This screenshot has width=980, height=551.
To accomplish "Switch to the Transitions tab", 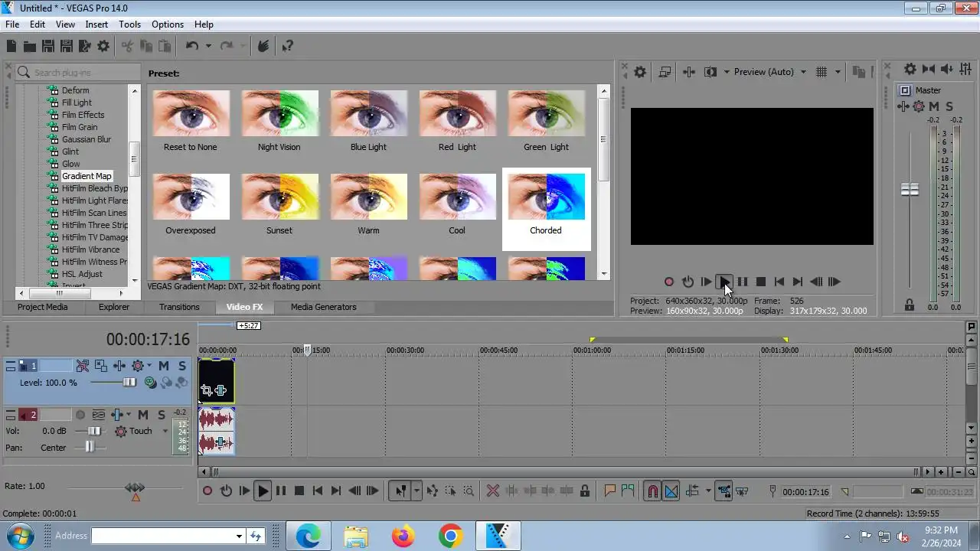I will click(179, 307).
